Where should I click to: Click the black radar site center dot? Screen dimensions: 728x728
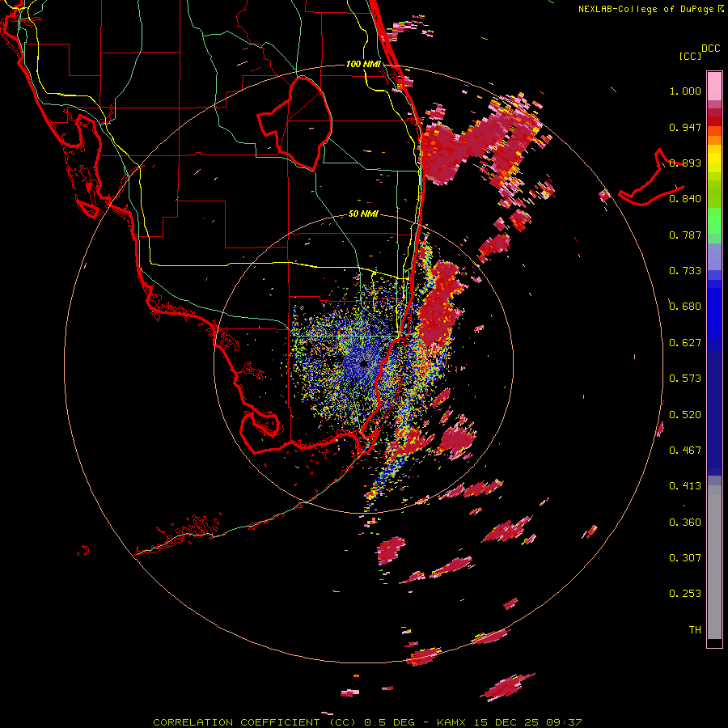pos(363,363)
